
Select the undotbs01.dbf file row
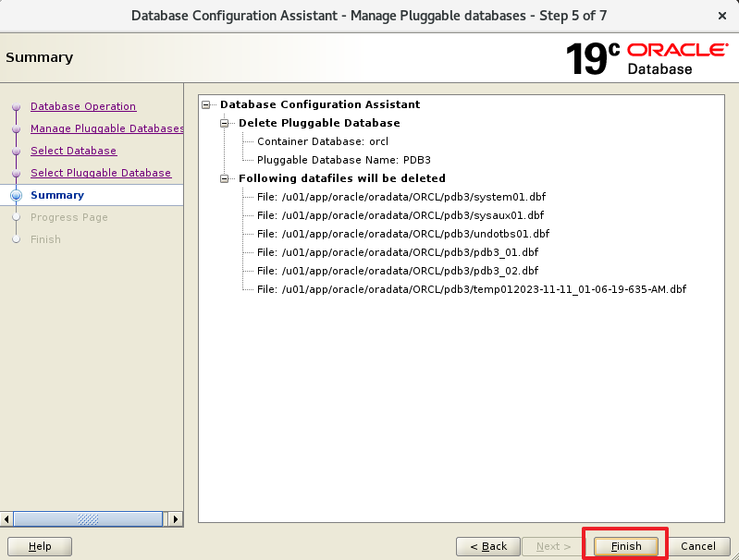(403, 234)
